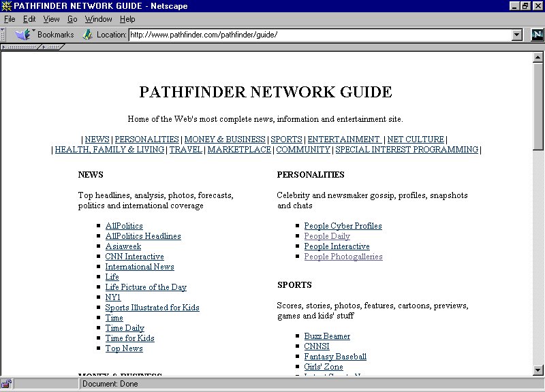Viewport: 545px width, 392px height.
Task: Click the scrollbar up arrow
Action: click(x=538, y=58)
